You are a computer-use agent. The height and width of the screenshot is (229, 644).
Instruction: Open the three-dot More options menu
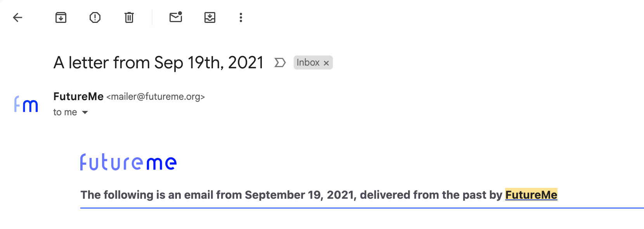[241, 17]
